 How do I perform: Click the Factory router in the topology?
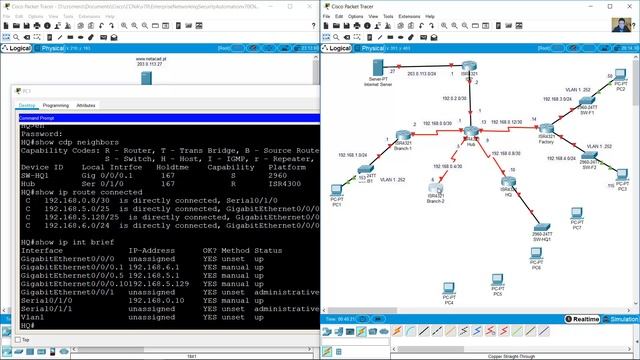(546, 129)
